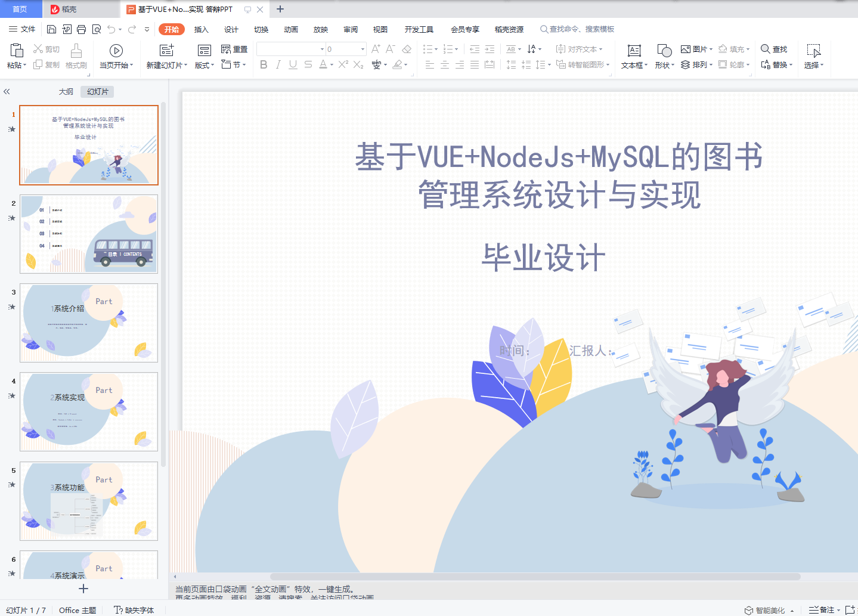Open the 查找 (Find) tool
858x616 pixels.
pos(775,49)
